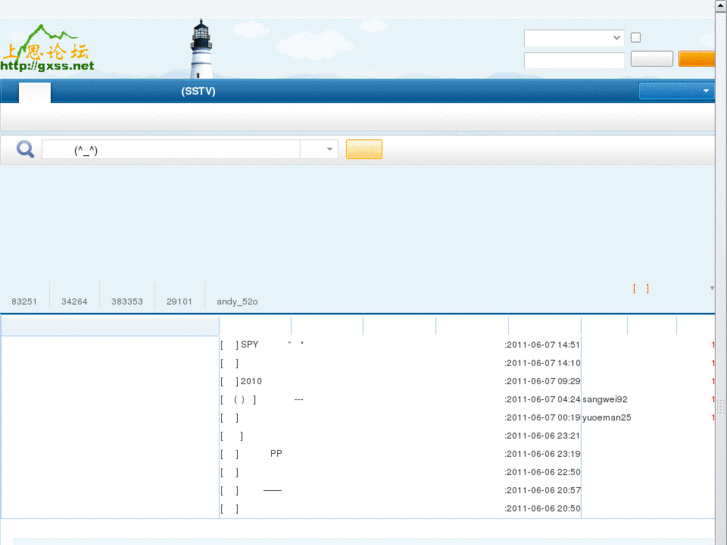Expand the blue quick navigation dropdown
Screen dimensions: 727x545
tap(676, 91)
